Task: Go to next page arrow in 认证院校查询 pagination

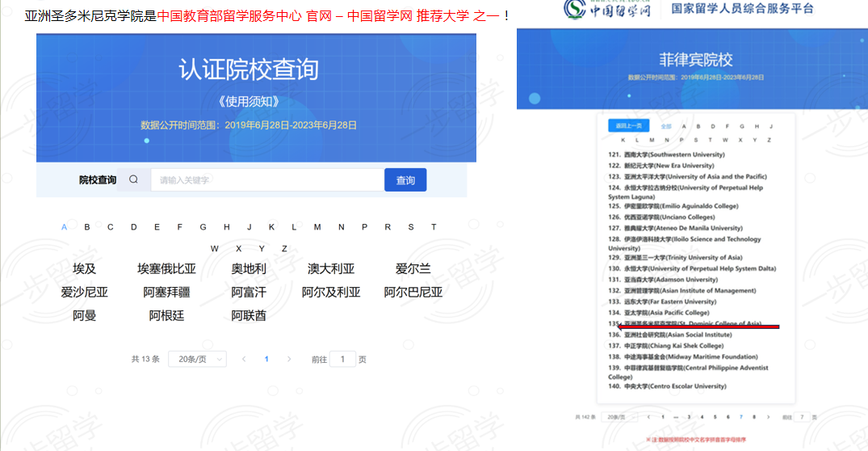Action: pos(289,359)
